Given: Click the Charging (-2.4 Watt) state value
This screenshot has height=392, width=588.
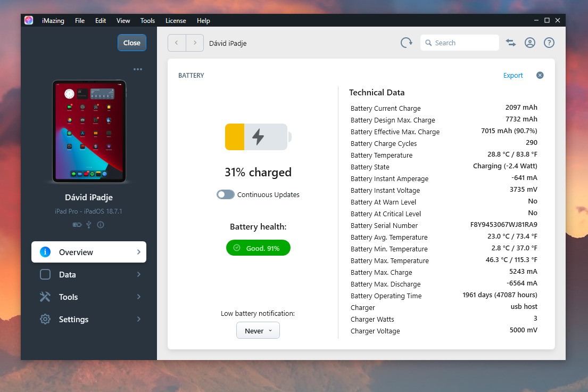Looking at the screenshot, I should pos(505,166).
